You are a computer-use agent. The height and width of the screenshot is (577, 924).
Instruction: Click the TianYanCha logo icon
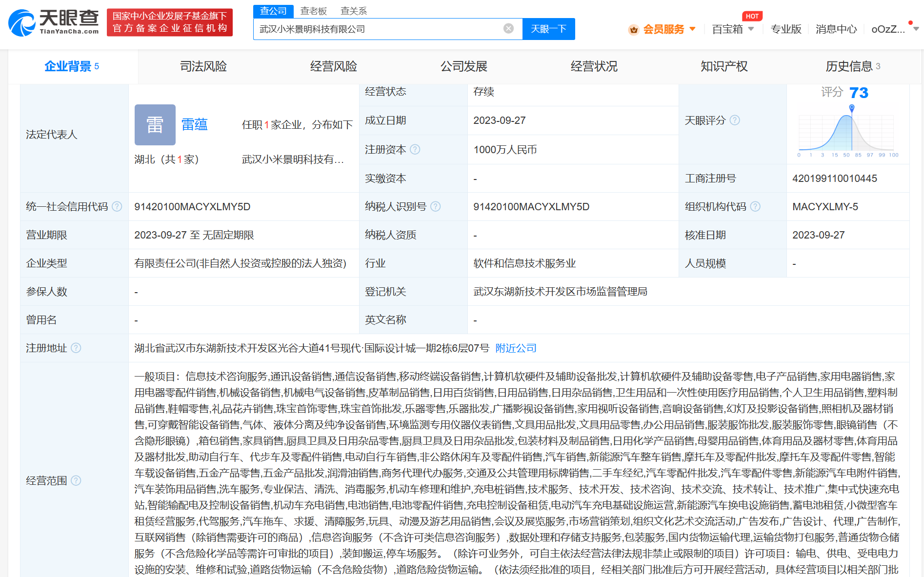click(22, 23)
